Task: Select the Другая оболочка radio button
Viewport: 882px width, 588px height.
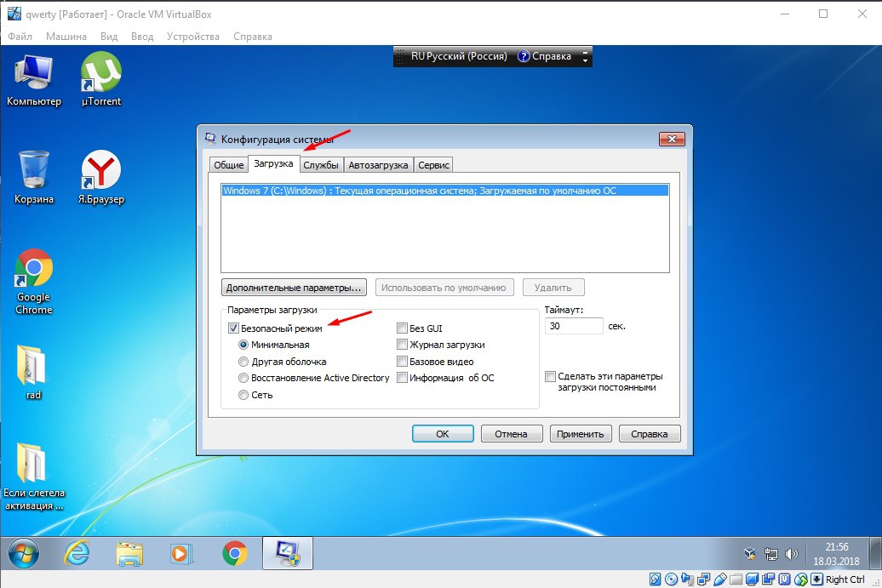Action: pyautogui.click(x=243, y=362)
